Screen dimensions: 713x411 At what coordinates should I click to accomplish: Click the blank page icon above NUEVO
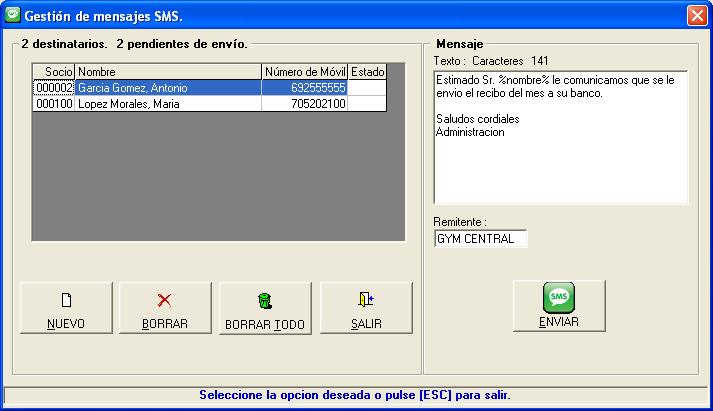click(66, 300)
